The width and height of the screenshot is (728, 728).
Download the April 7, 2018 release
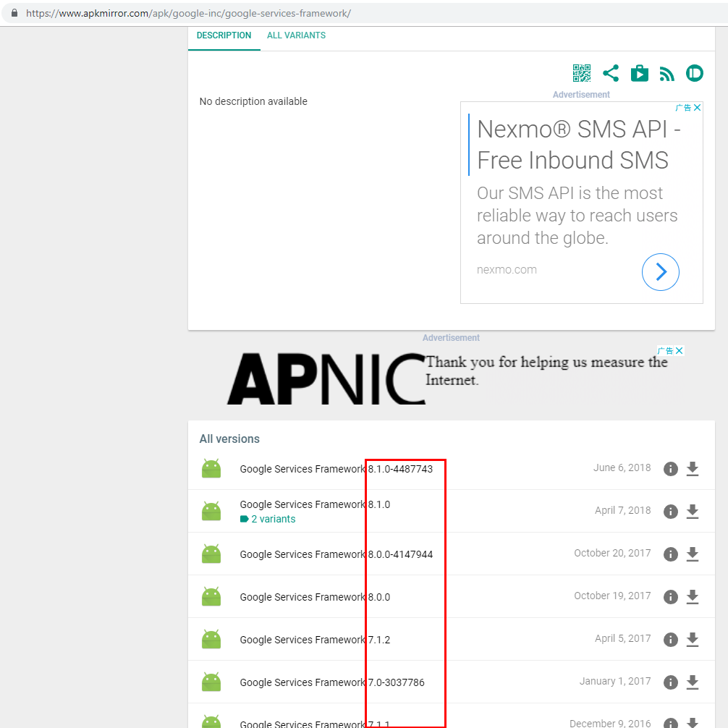pos(693,511)
